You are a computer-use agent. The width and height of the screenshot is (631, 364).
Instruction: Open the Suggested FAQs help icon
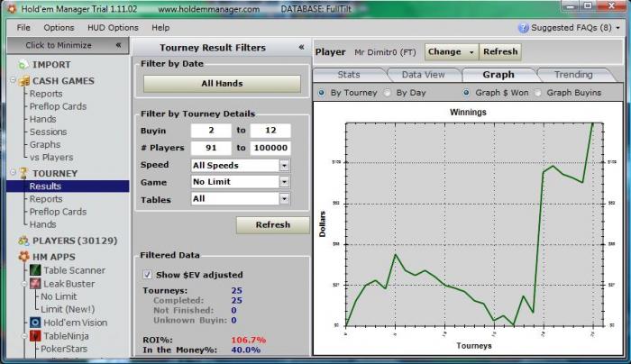click(523, 27)
